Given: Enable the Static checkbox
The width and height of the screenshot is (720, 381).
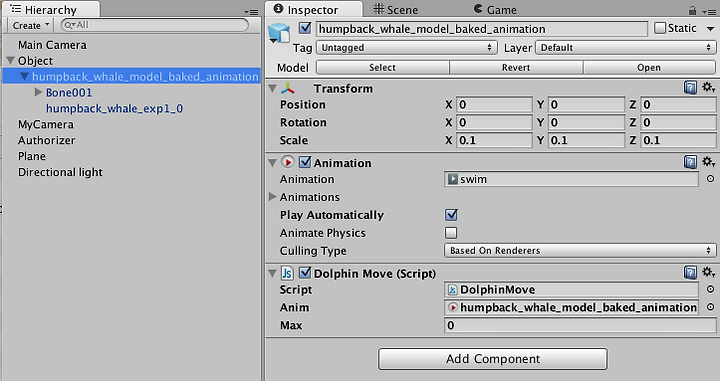Looking at the screenshot, I should [x=660, y=28].
